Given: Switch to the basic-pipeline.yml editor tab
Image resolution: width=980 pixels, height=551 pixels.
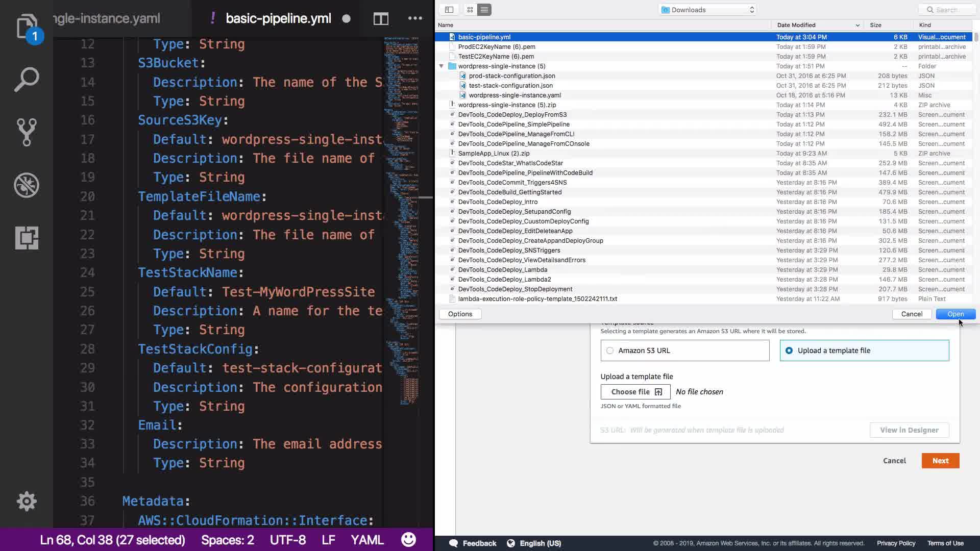Looking at the screenshot, I should click(278, 19).
